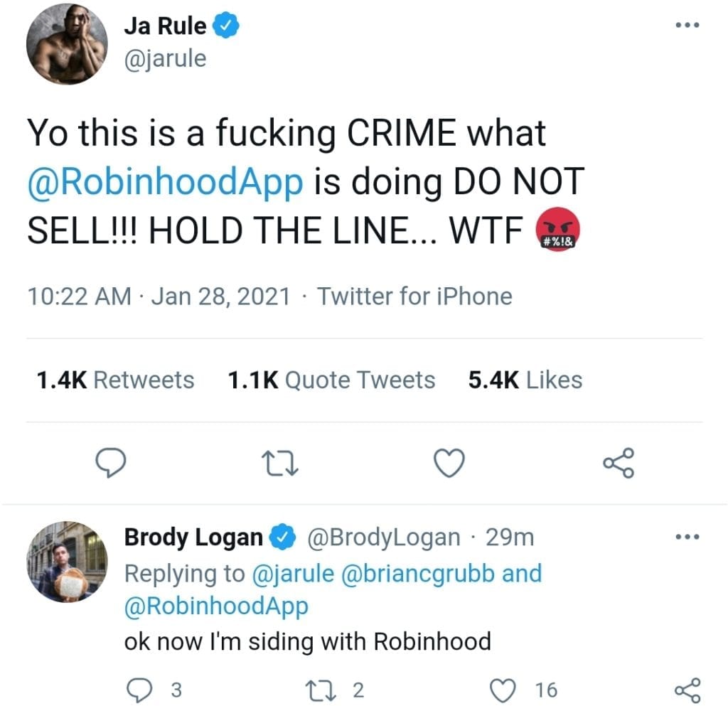
Task: View the 1.1K Quote Tweets
Action: 331,380
